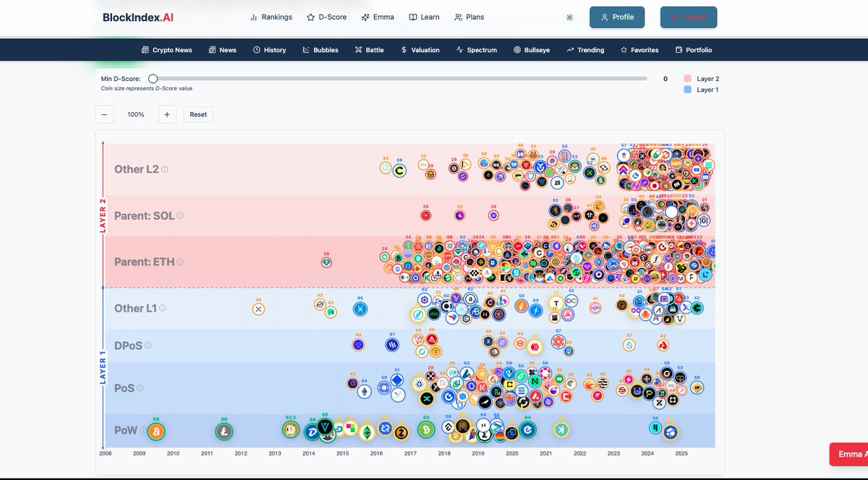Open the Bubbles view

(320, 50)
